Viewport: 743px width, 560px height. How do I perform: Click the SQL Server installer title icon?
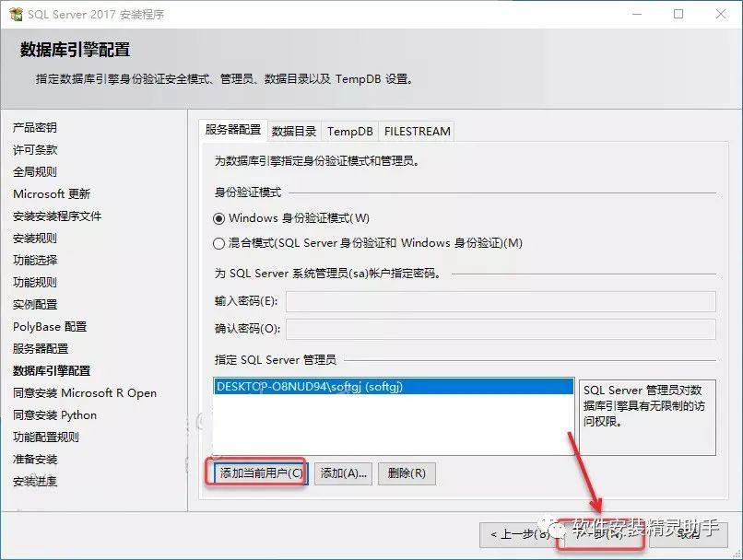16,14
